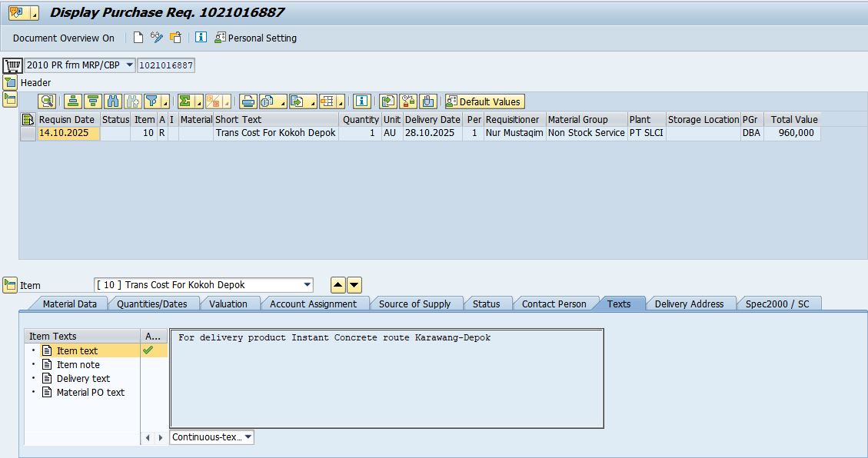The width and height of the screenshot is (868, 458).
Task: Click the Sort ascending icon
Action: (72, 101)
